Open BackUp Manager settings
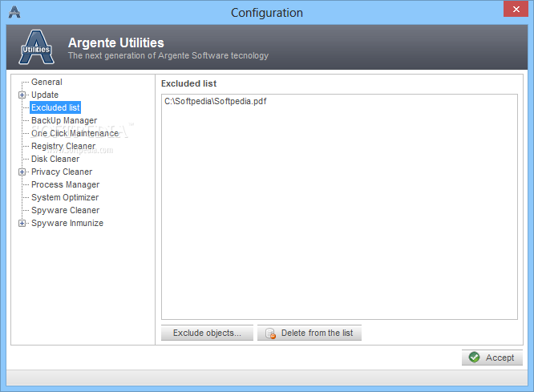The image size is (534, 392). [64, 120]
